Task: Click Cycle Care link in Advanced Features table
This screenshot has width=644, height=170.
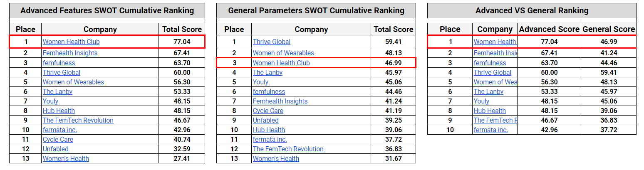Action: 58,139
